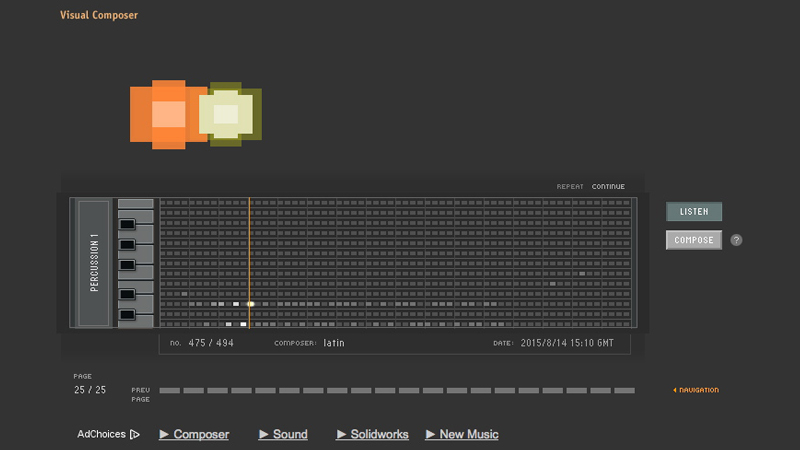
Task: Open the New Music ad link
Action: (x=462, y=434)
